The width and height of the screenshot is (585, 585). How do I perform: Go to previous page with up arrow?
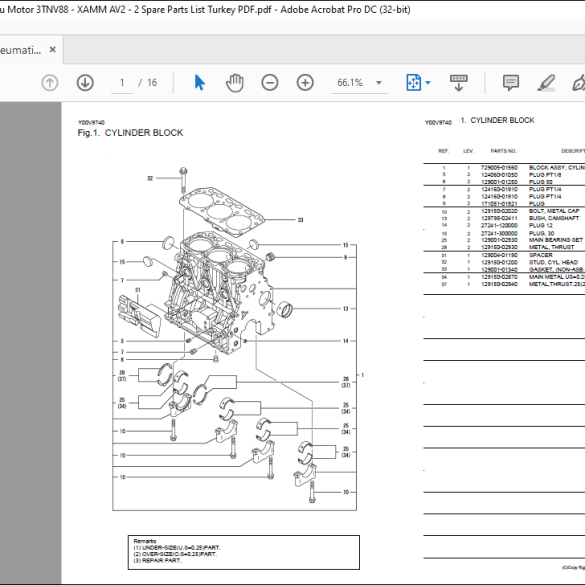50,82
